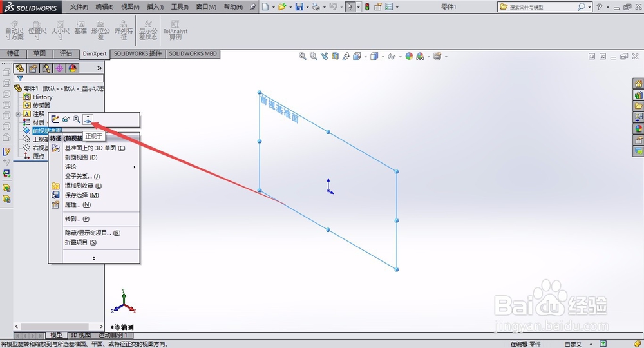Expand more context menu items chevron
This screenshot has width=644, height=348.
[94, 258]
